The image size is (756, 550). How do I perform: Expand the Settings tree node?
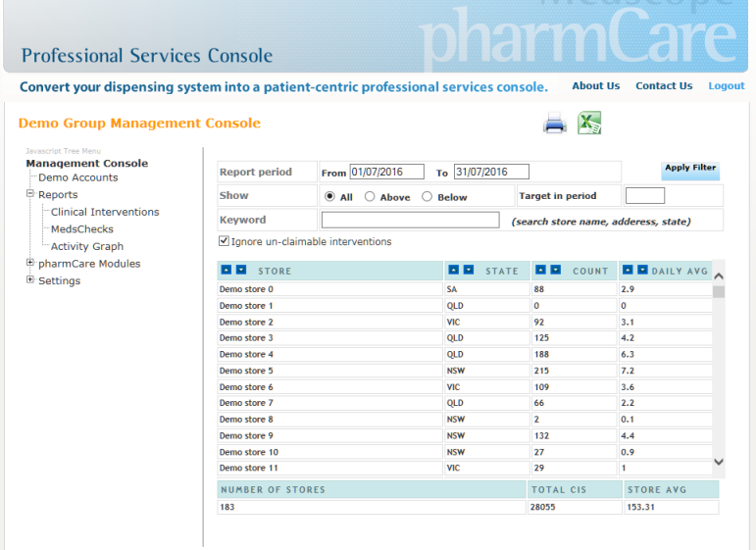(30, 279)
